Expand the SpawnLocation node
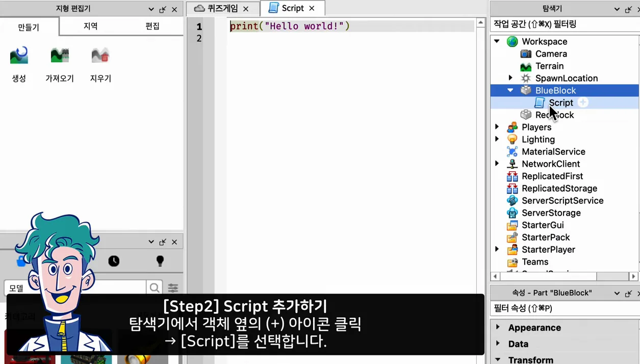This screenshot has height=364, width=640. coord(510,78)
